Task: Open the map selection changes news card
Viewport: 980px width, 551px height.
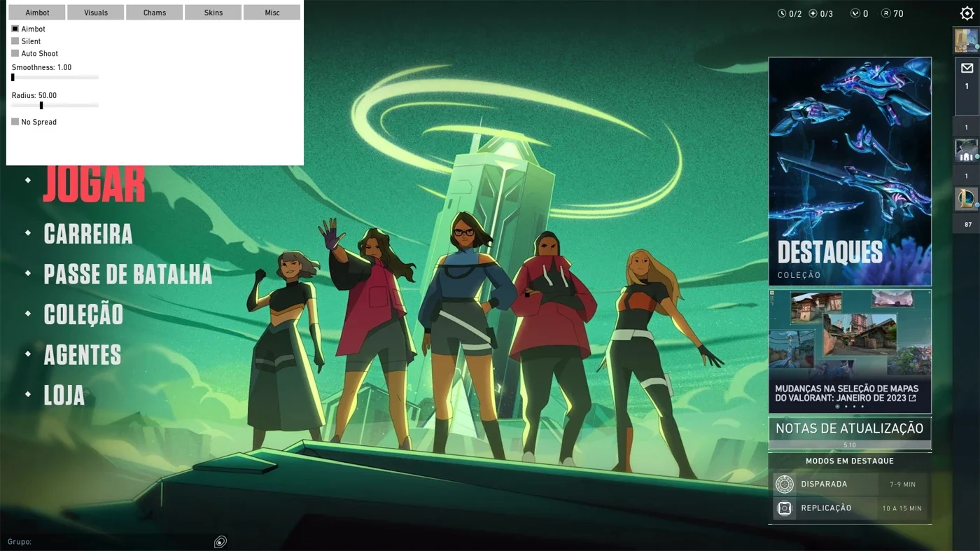Action: (x=850, y=351)
